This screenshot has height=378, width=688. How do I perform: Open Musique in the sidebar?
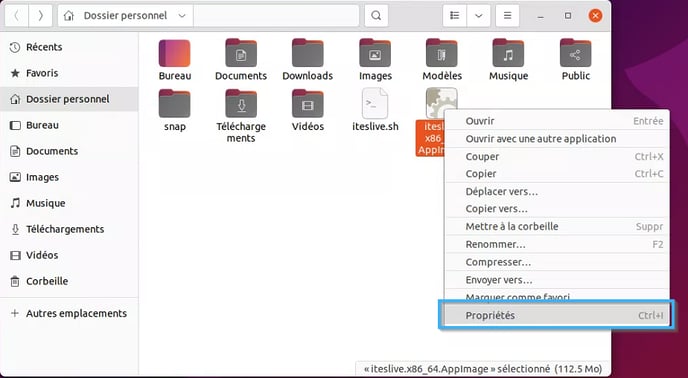[x=69, y=203]
